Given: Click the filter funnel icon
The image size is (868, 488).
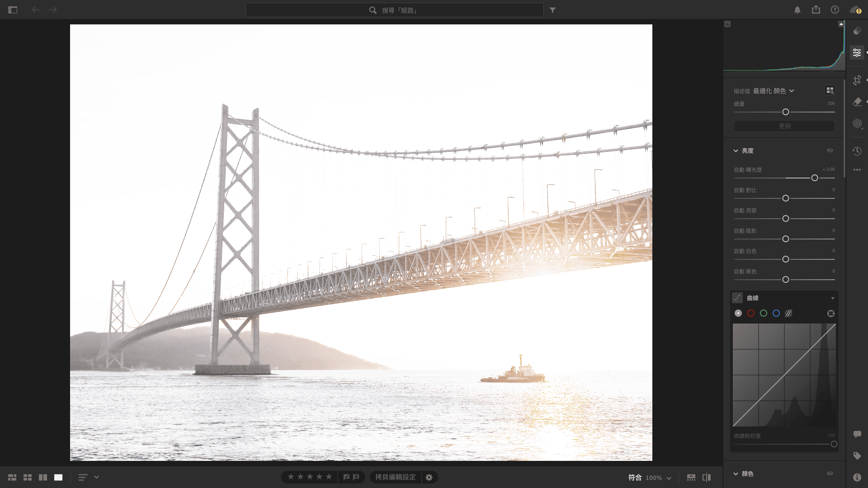Looking at the screenshot, I should [552, 10].
